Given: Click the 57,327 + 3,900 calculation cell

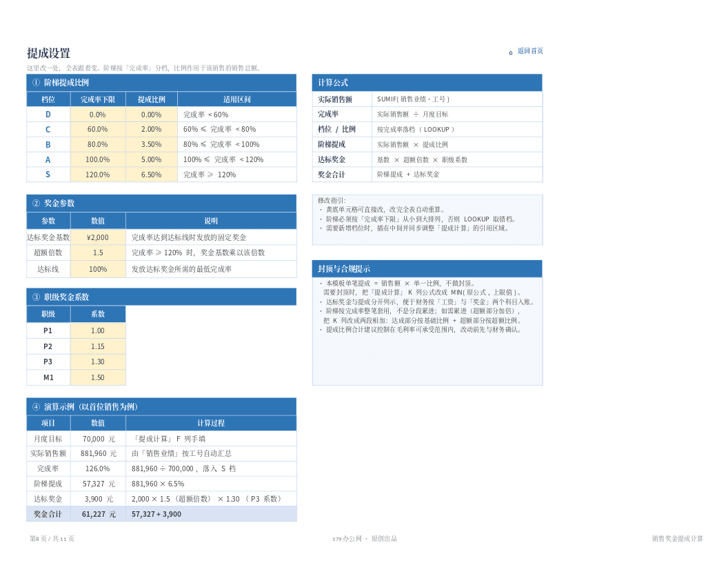Looking at the screenshot, I should click(x=211, y=514).
